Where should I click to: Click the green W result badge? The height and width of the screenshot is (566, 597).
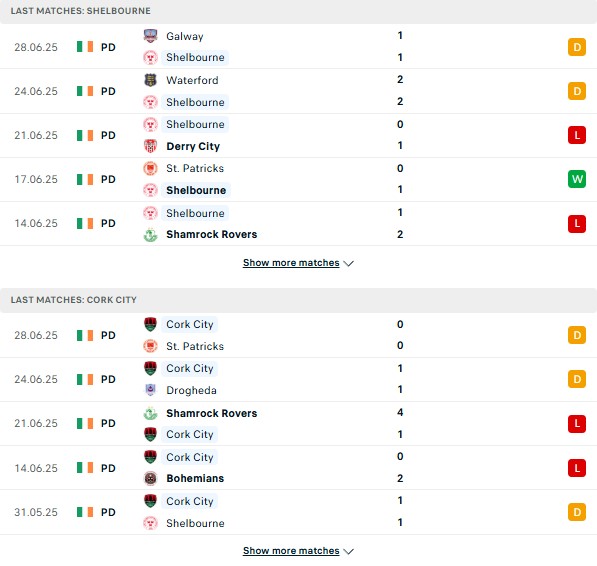(577, 179)
